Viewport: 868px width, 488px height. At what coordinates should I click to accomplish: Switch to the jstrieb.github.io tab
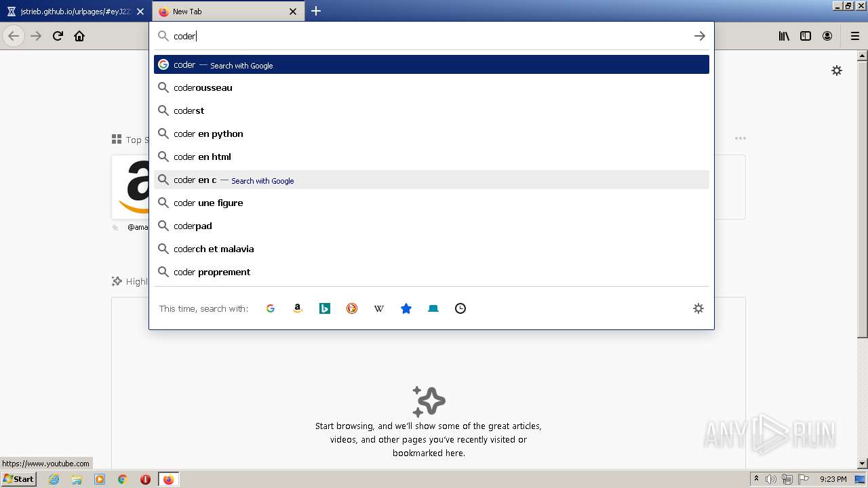pos(75,12)
